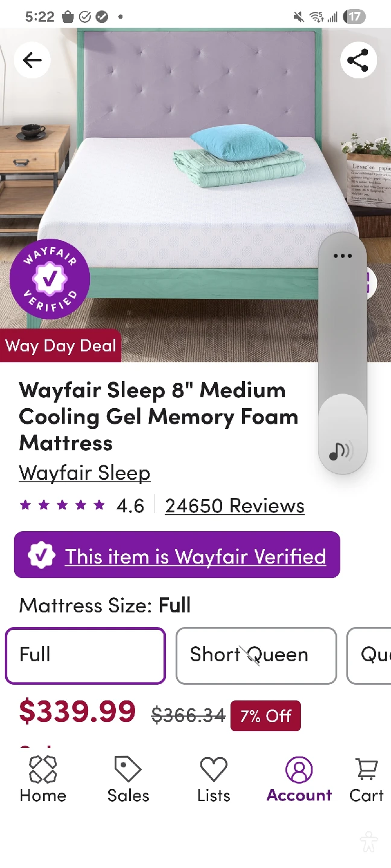This screenshot has width=391, height=868.
Task: Select the Short Queen mattress size
Action: click(x=256, y=655)
